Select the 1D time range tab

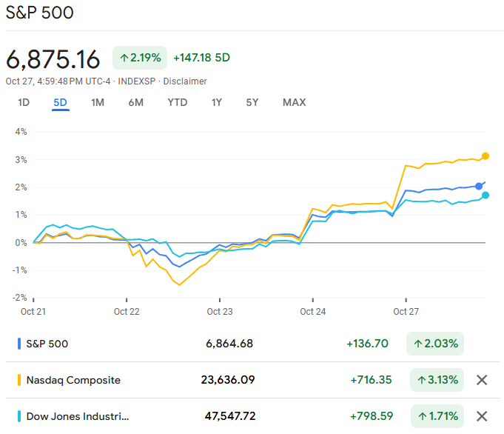point(24,102)
